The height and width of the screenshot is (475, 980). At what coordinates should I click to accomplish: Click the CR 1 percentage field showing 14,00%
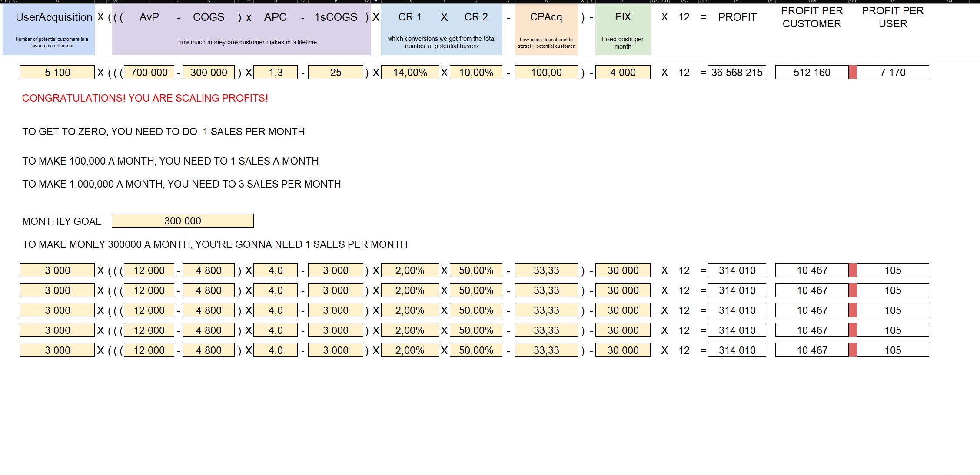(x=409, y=72)
